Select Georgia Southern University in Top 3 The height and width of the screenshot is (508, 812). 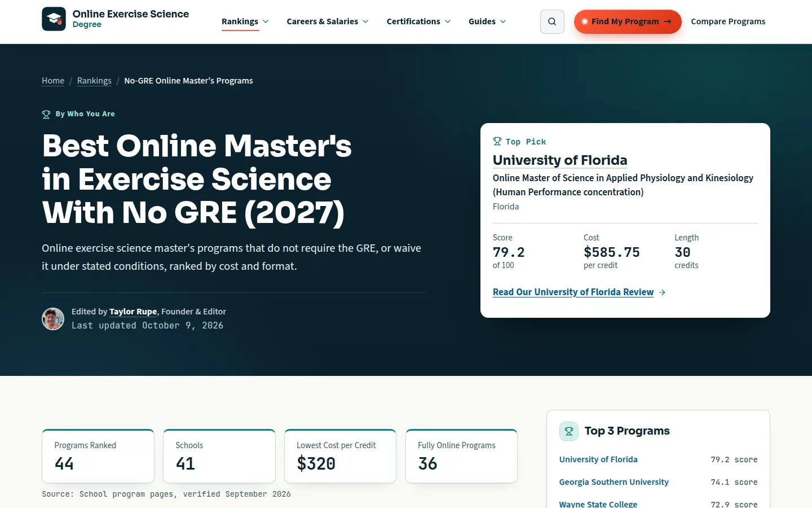pyautogui.click(x=614, y=482)
